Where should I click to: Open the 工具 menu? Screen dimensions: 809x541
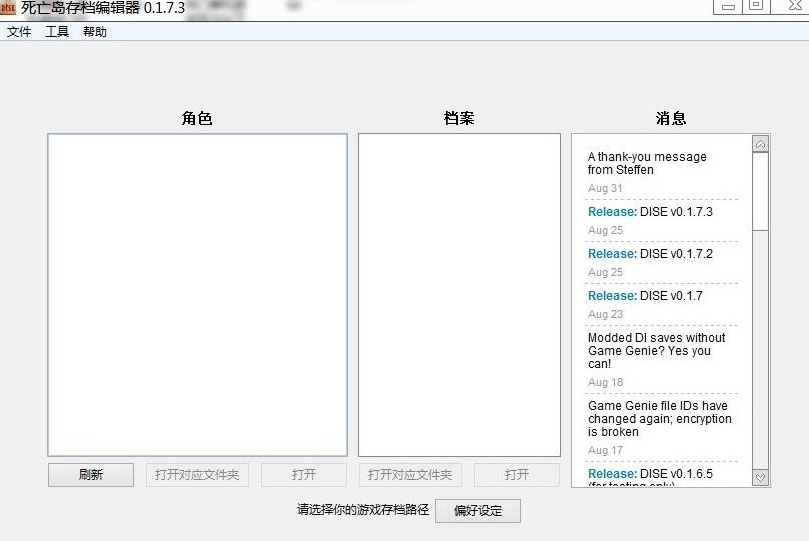point(57,32)
